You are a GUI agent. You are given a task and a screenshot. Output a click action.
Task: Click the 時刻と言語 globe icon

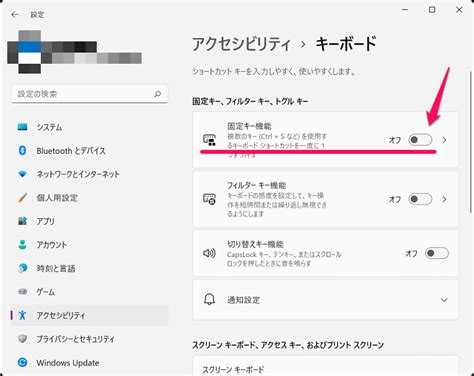pos(22,268)
